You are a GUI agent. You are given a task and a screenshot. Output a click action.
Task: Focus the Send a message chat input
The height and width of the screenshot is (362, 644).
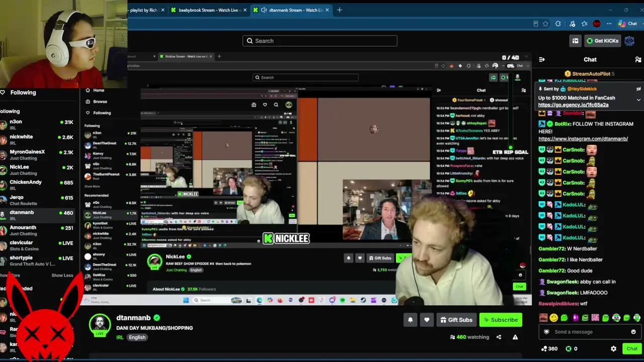pos(590,332)
